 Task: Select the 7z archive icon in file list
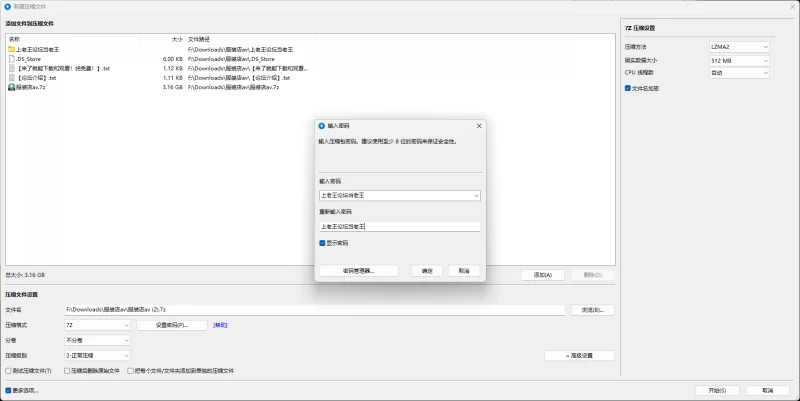(x=11, y=87)
